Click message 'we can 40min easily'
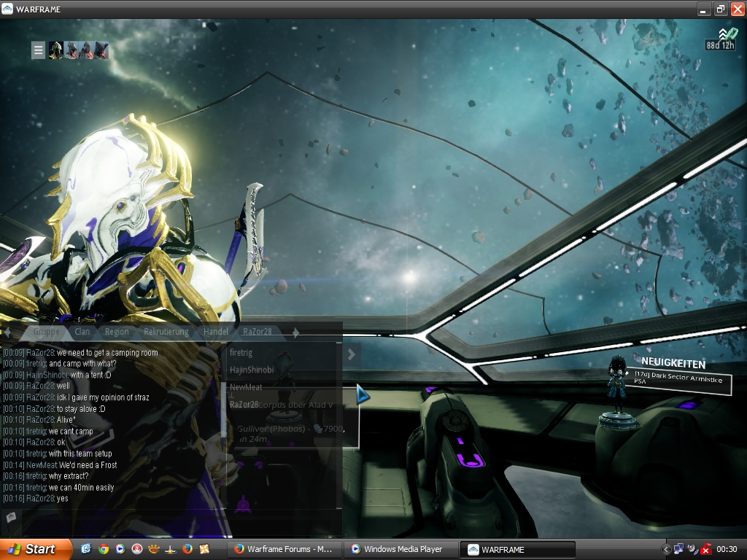 [x=82, y=488]
